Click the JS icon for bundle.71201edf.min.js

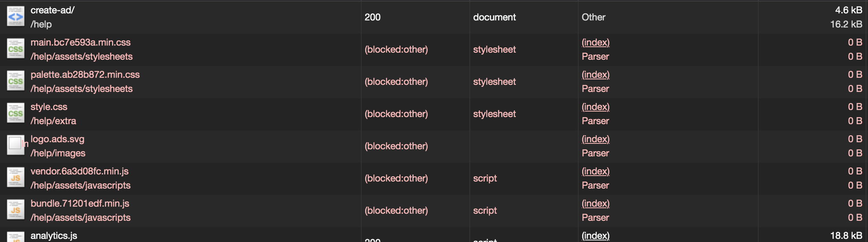(x=15, y=210)
